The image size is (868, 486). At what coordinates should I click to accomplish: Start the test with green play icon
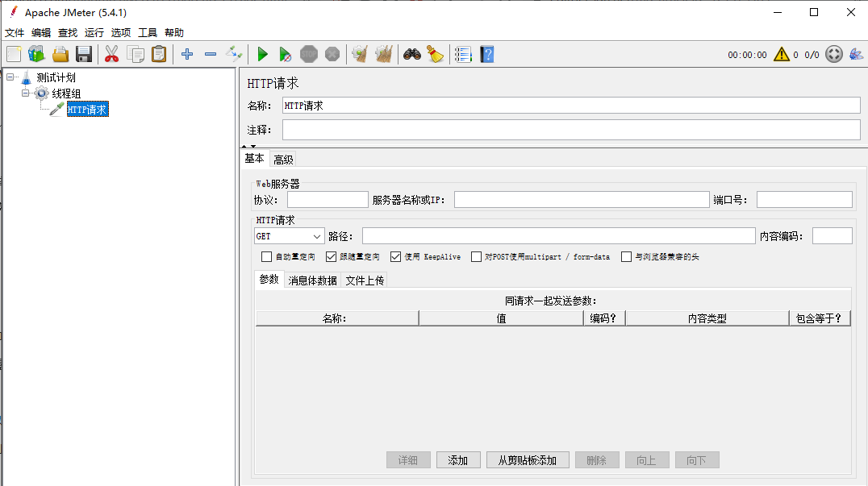[x=262, y=54]
